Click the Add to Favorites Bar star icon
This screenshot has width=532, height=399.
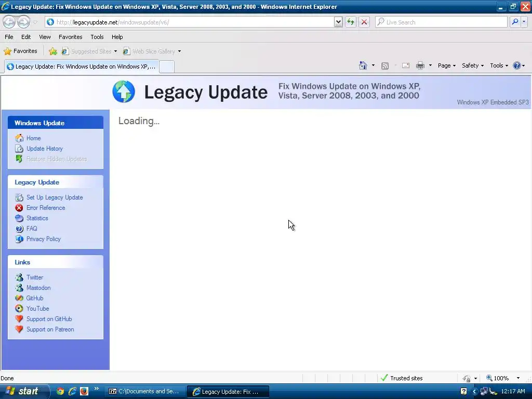pos(53,51)
